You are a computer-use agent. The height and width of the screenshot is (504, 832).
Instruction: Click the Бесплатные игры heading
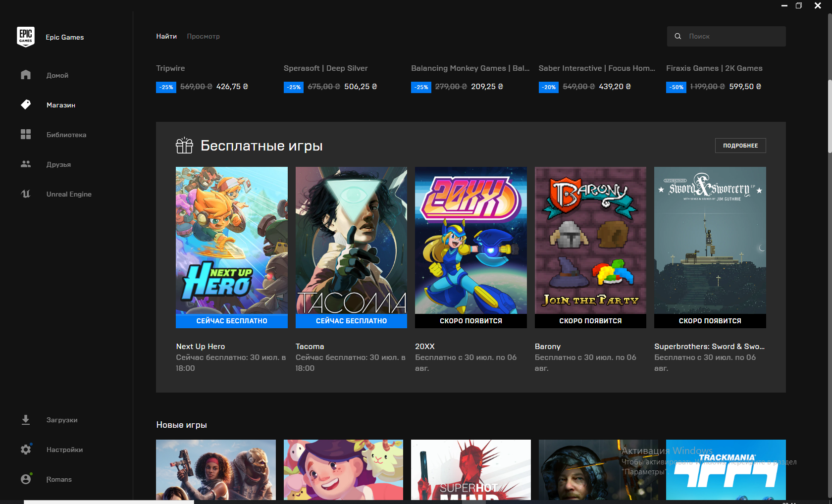coord(261,146)
